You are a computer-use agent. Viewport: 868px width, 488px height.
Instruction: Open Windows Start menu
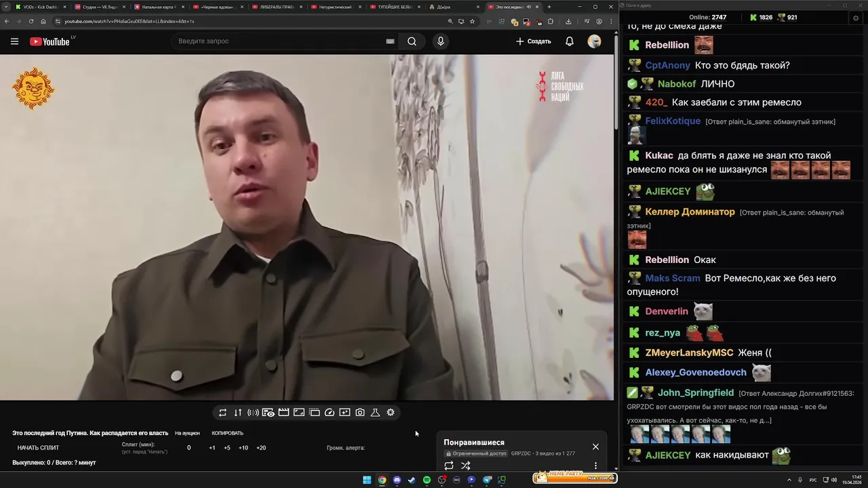coord(367,480)
